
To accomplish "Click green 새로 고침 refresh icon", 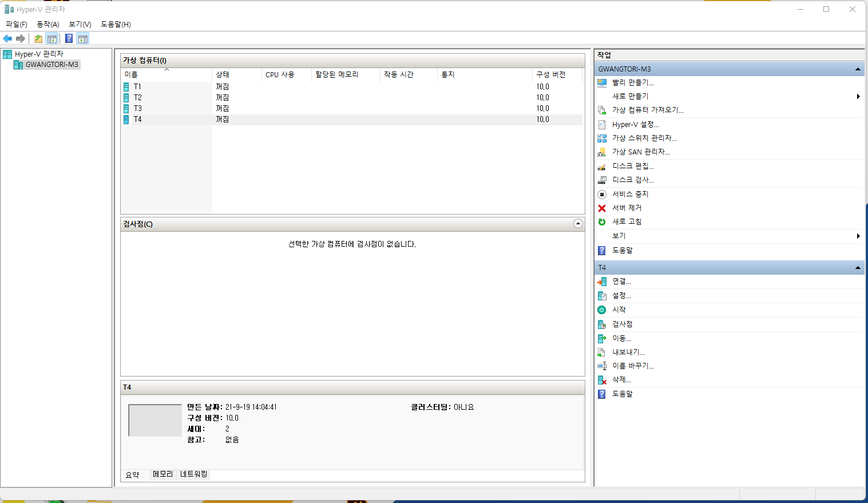I will [602, 221].
